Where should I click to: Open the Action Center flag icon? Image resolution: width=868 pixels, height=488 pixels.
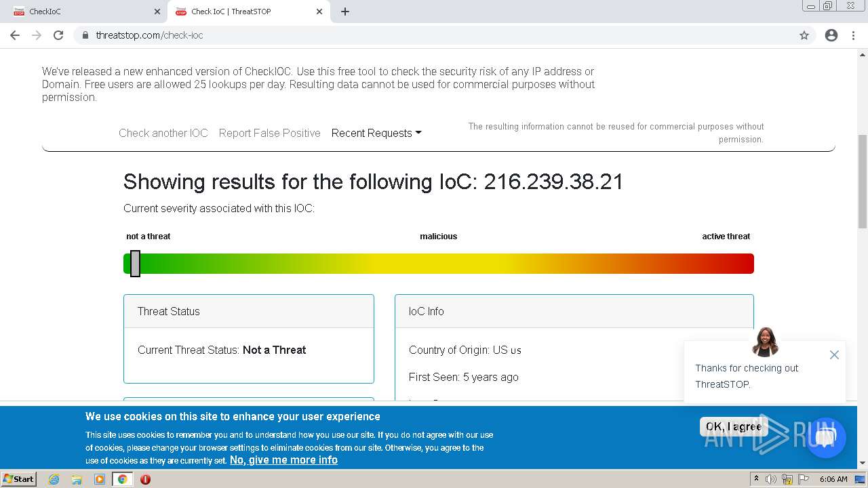click(804, 479)
